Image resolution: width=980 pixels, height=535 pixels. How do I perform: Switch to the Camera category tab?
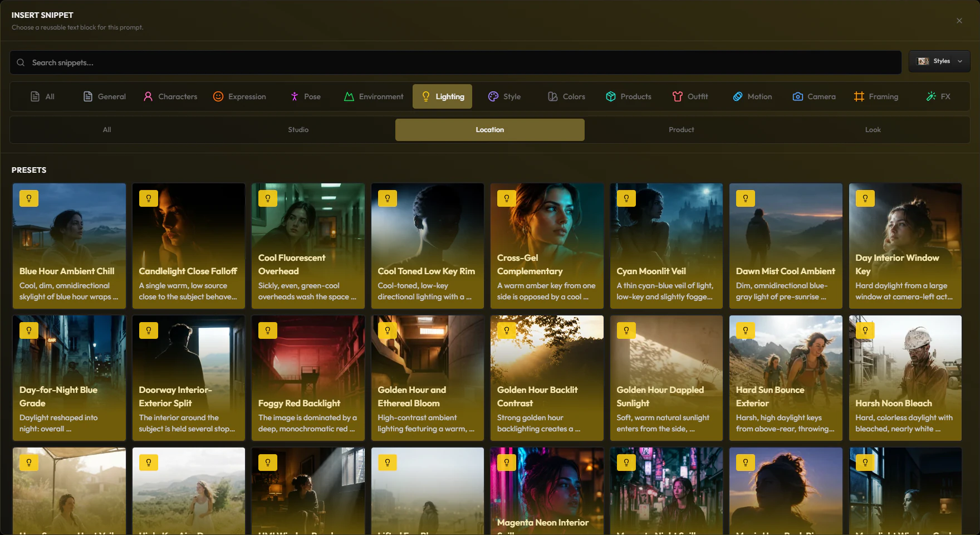click(814, 96)
